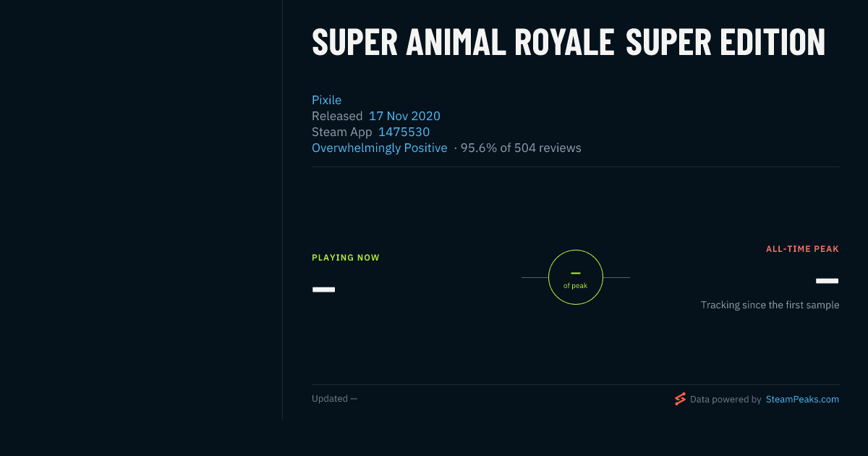Click the 'Updated —' timestamp text
The image size is (868, 456).
pos(334,399)
